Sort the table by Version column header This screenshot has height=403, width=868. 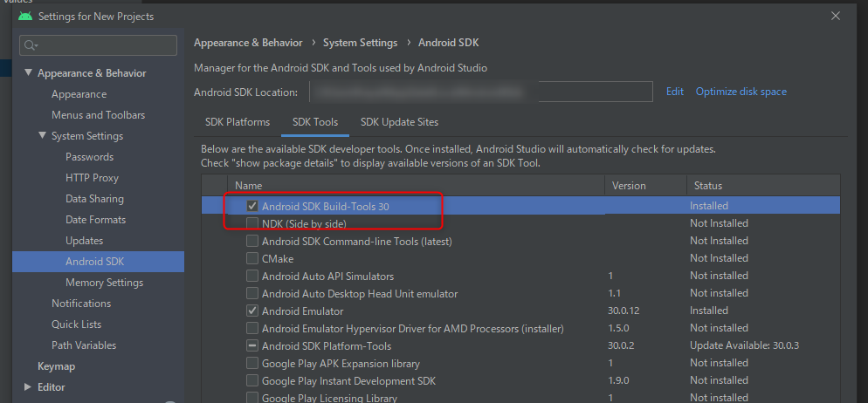tap(629, 186)
